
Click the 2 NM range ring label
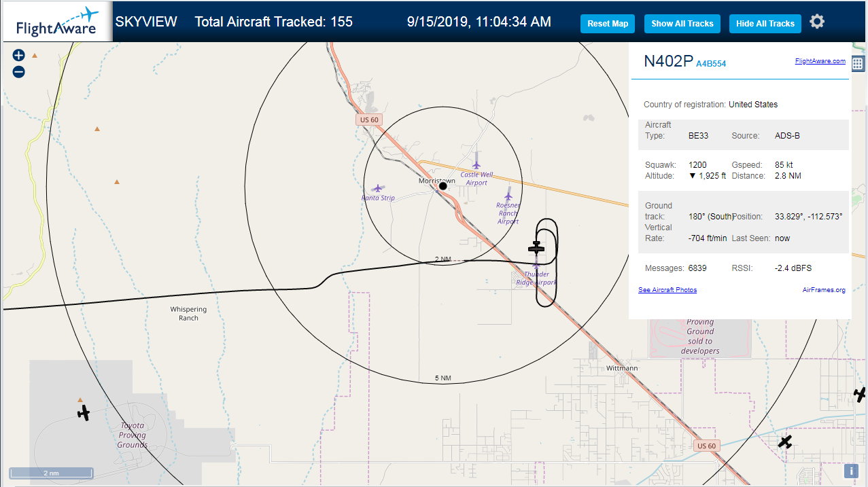click(442, 259)
